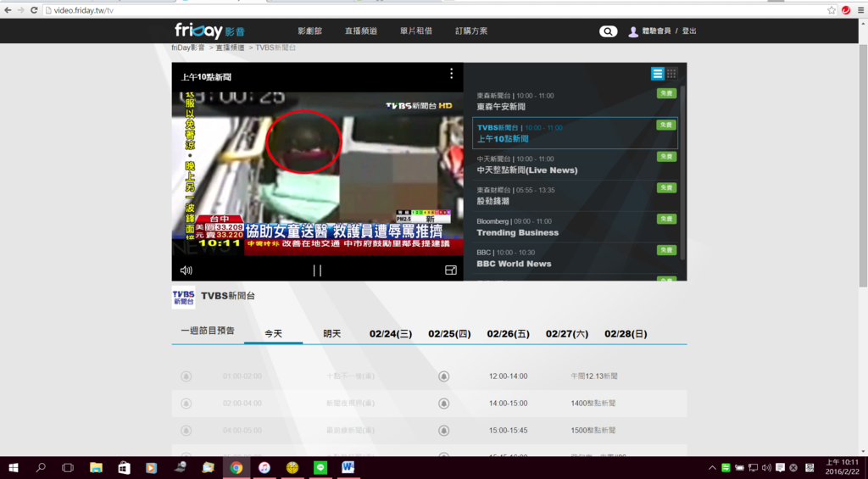Select the 02/27(六) schedule tab
Viewport: 868px width, 479px height.
click(x=567, y=333)
